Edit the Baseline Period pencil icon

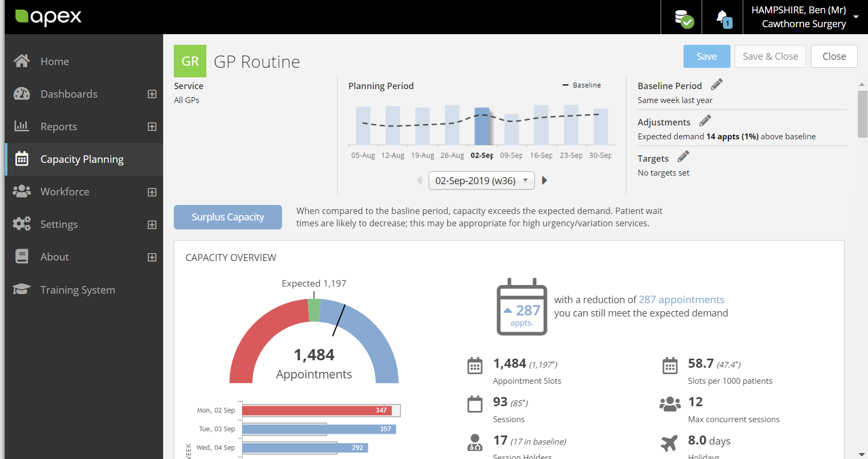(717, 84)
